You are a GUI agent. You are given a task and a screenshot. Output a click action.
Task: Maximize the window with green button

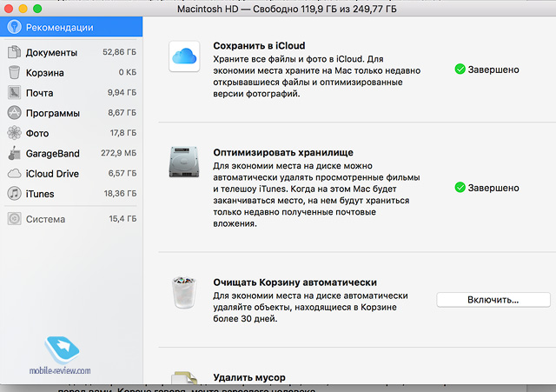tap(37, 9)
